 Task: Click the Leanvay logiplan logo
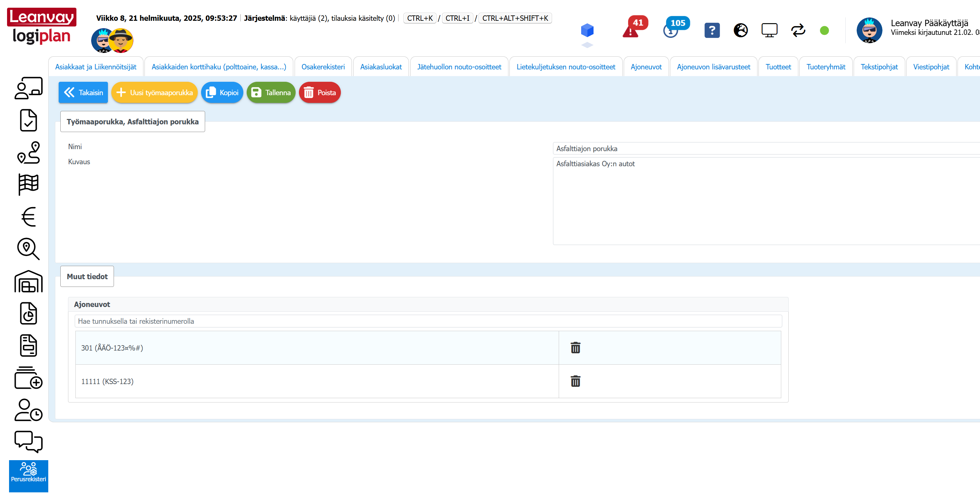(x=42, y=26)
